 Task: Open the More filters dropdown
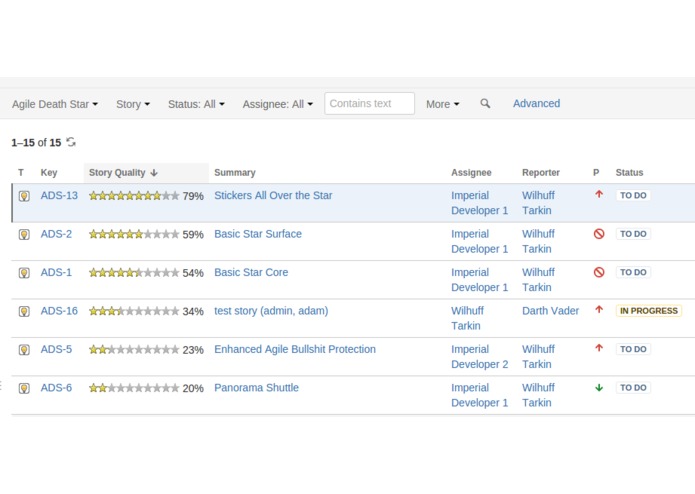tap(442, 104)
